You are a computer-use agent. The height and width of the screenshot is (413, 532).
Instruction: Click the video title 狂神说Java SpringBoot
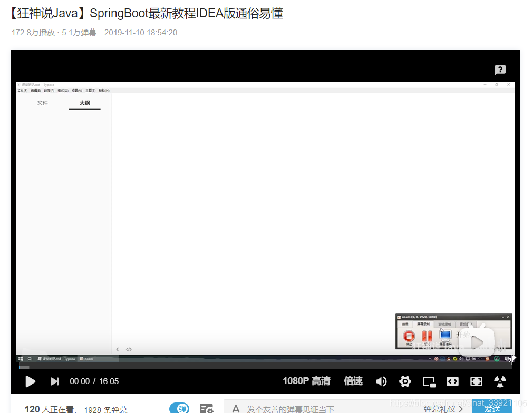click(147, 14)
